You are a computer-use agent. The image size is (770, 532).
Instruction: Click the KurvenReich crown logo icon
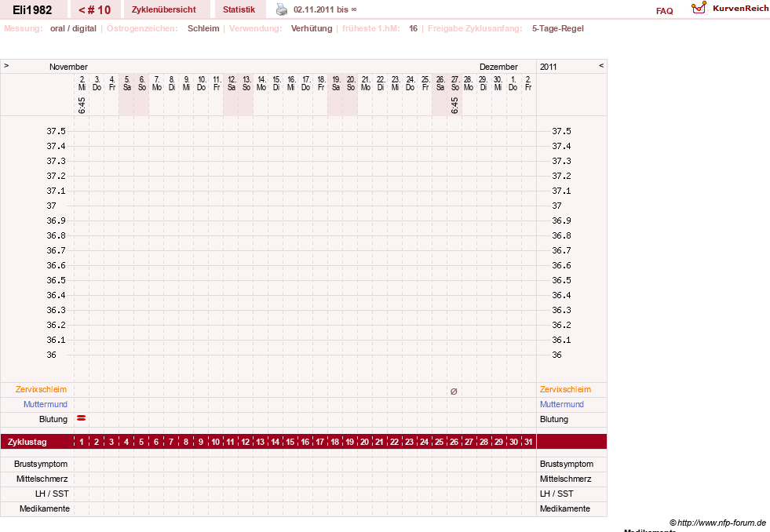coord(699,8)
